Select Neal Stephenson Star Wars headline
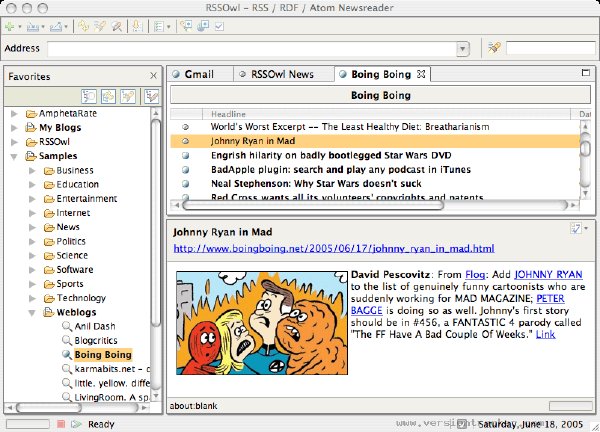This screenshot has width=600, height=432. (x=316, y=184)
